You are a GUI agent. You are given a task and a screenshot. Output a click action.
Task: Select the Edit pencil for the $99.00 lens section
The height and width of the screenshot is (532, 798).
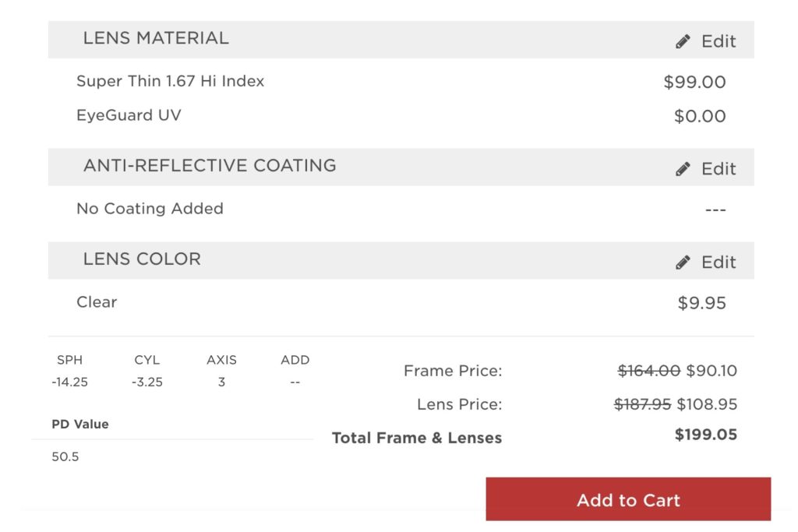coord(683,41)
